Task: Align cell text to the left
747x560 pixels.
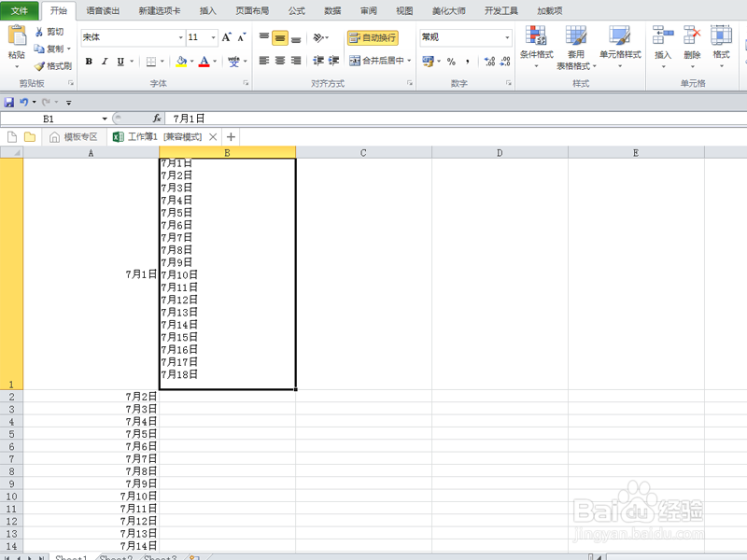Action: click(264, 61)
